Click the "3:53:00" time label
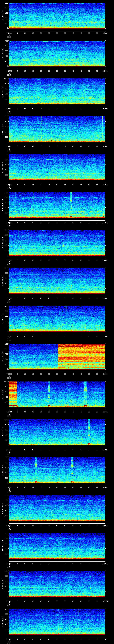114x644 pixels. click(x=9, y=374)
